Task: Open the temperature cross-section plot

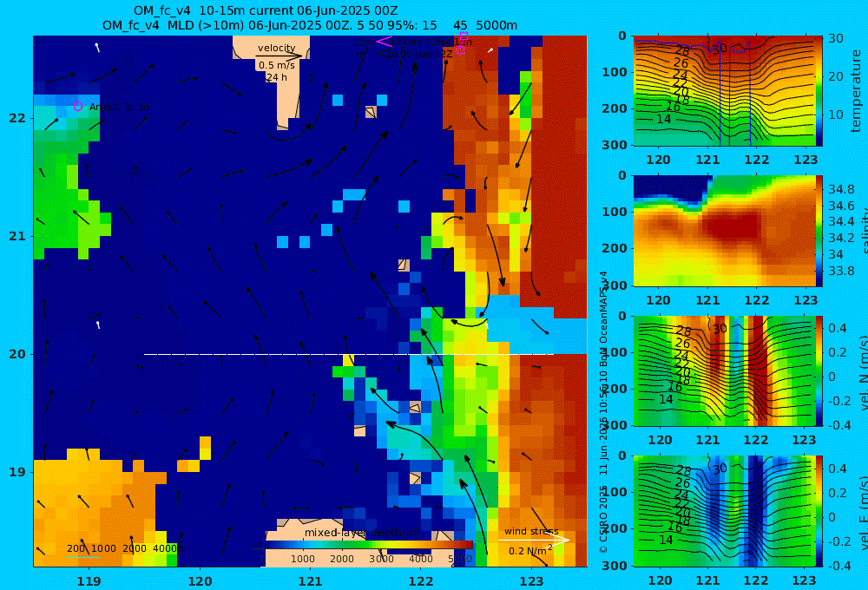Action: coord(723,91)
